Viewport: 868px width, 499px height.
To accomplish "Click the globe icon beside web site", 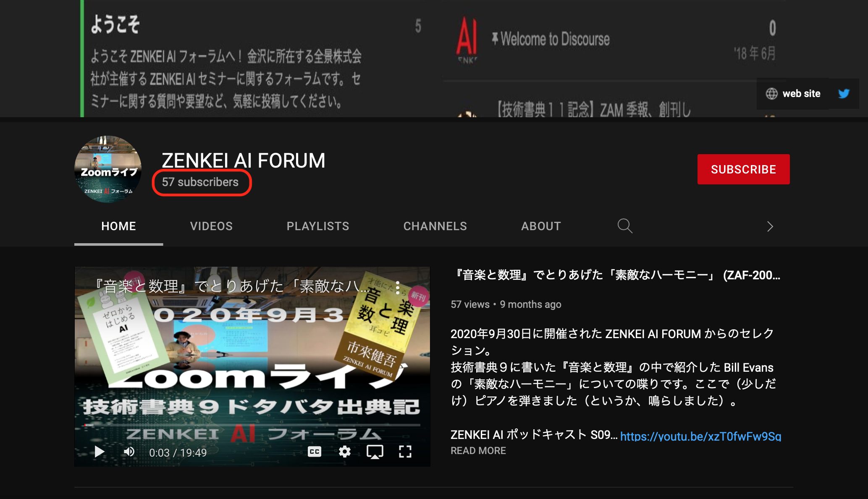I will (x=771, y=94).
